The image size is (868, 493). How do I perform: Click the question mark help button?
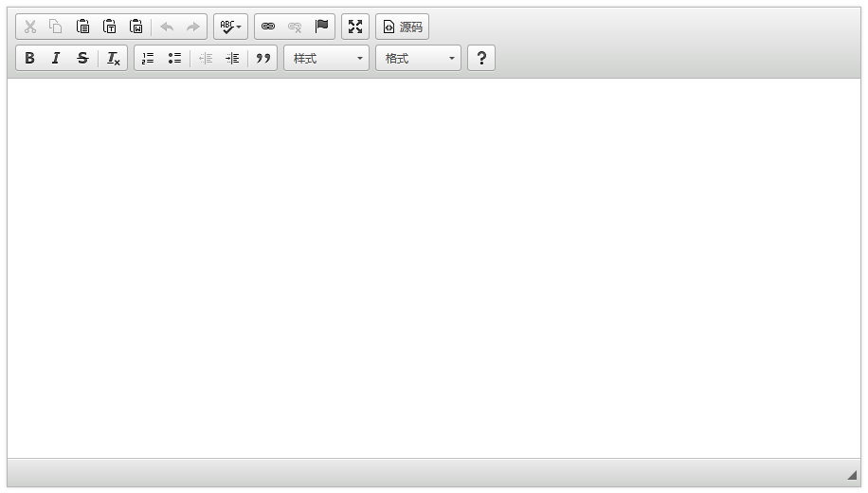(481, 58)
